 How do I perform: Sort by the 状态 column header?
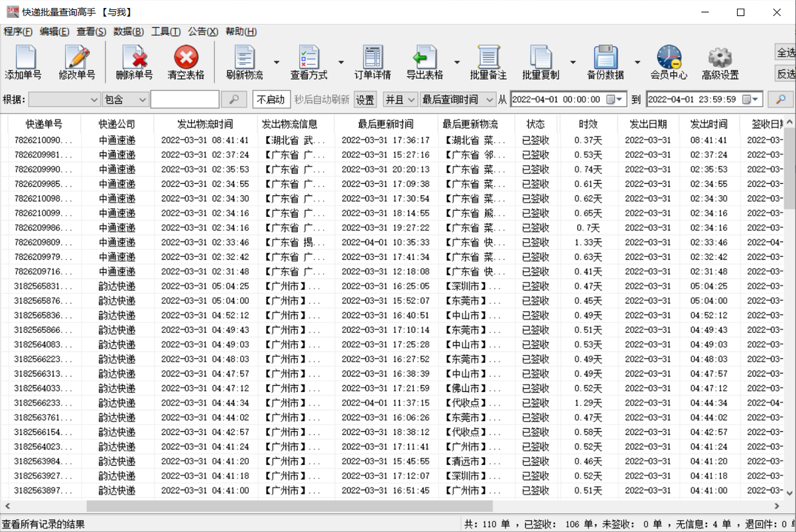(x=535, y=123)
